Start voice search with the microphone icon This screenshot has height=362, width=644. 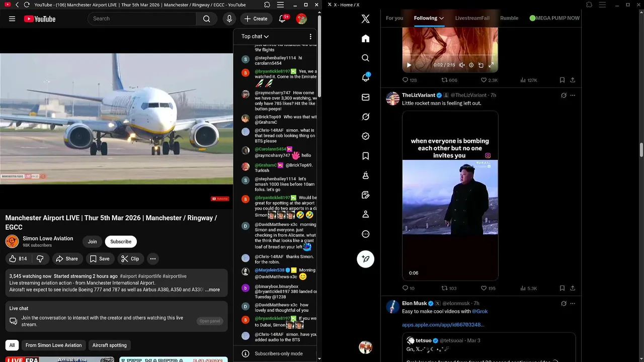click(229, 19)
